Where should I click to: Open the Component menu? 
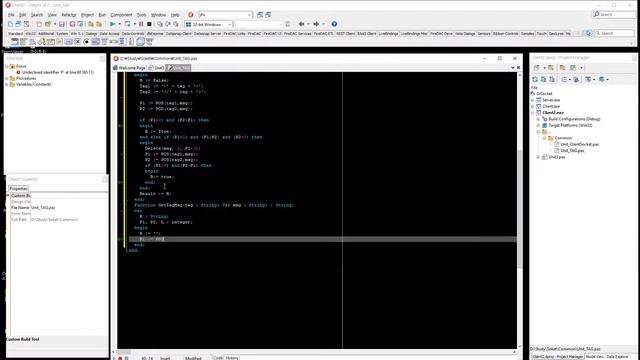point(121,15)
